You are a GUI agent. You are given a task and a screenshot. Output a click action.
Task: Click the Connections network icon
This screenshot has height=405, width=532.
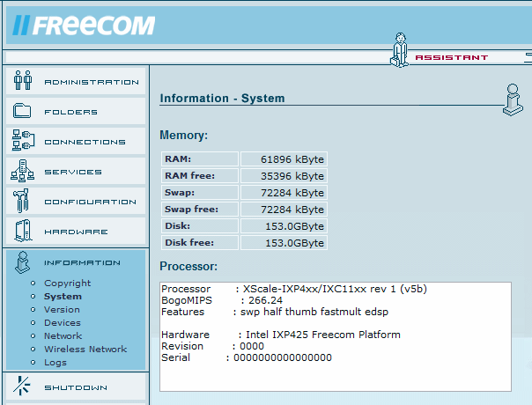tap(23, 141)
